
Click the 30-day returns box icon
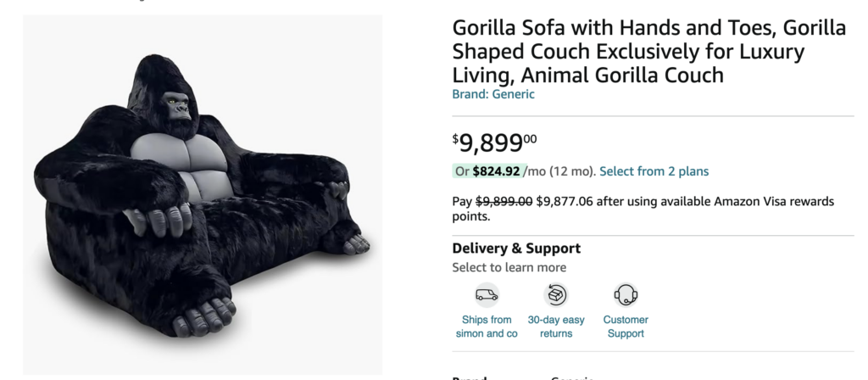click(x=556, y=295)
